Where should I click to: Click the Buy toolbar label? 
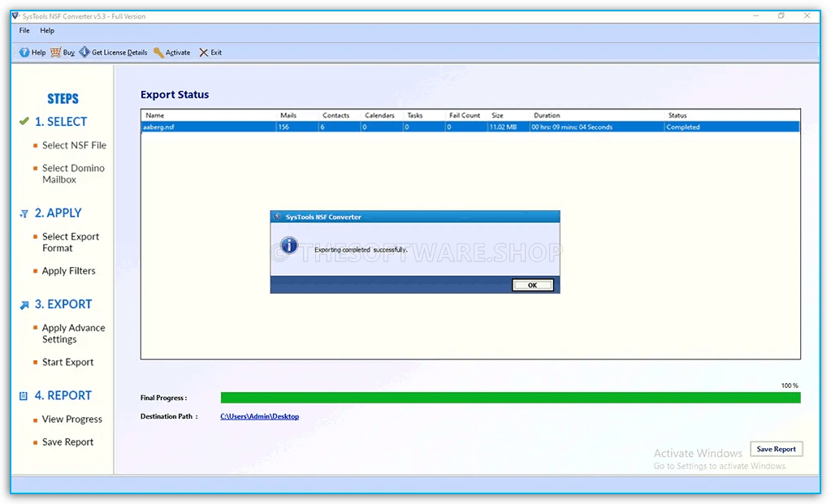[x=69, y=53]
